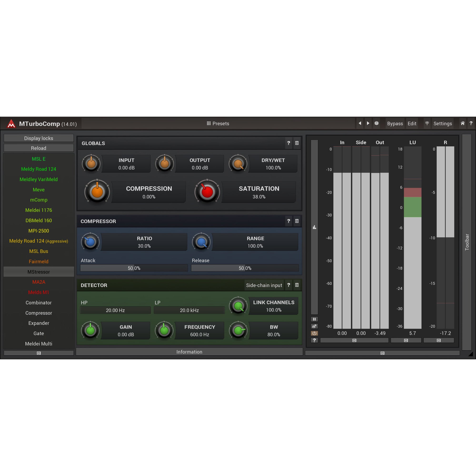Expand the vertical Toolbar strip
The height and width of the screenshot is (476, 476).
tap(467, 242)
